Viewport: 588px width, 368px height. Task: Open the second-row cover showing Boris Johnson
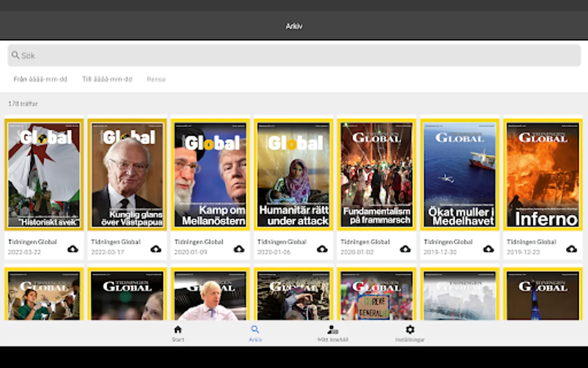pos(210,294)
